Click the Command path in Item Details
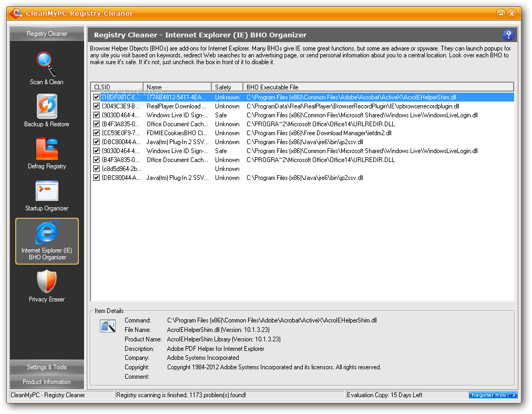Image resolution: width=532 pixels, height=414 pixels. 272,320
